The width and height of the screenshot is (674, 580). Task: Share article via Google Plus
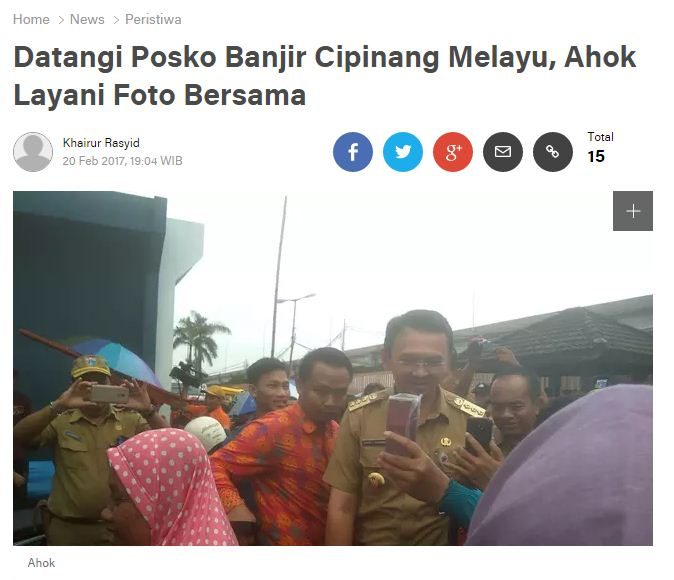point(453,152)
